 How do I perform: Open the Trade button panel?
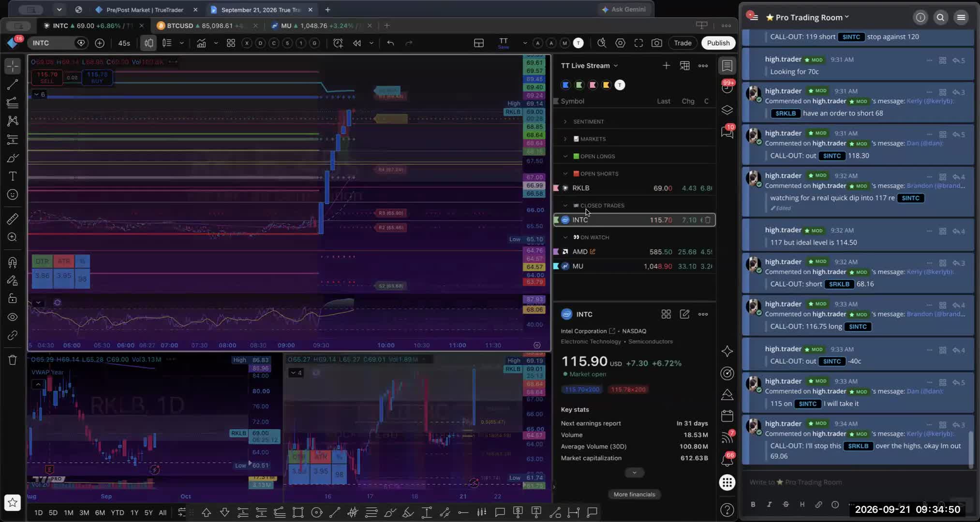click(x=683, y=43)
